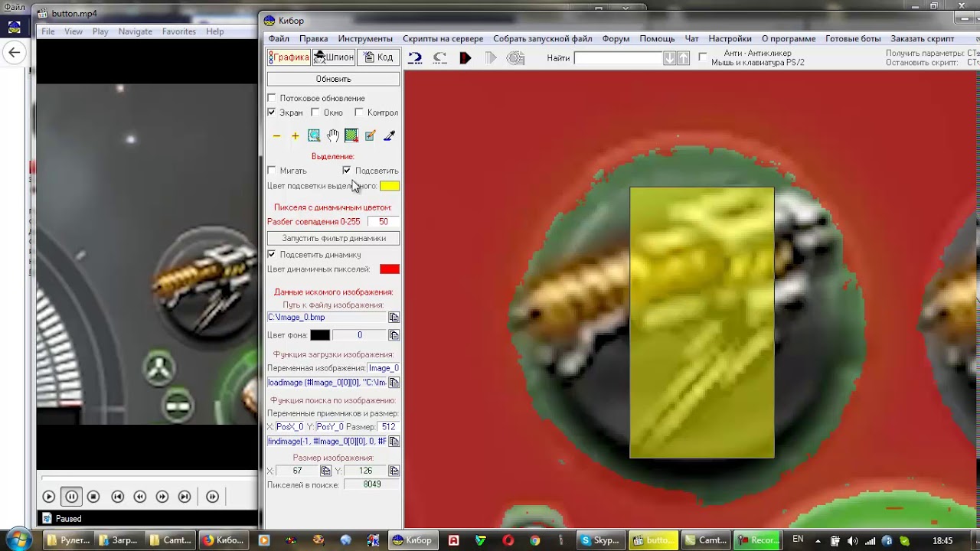980x551 pixels.
Task: Click the greyed gear stop icon
Action: coord(516,57)
